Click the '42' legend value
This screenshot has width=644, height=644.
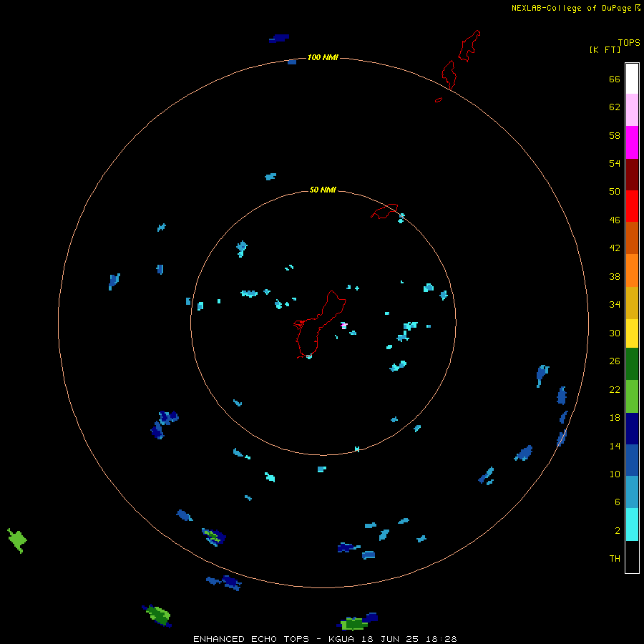pos(615,248)
